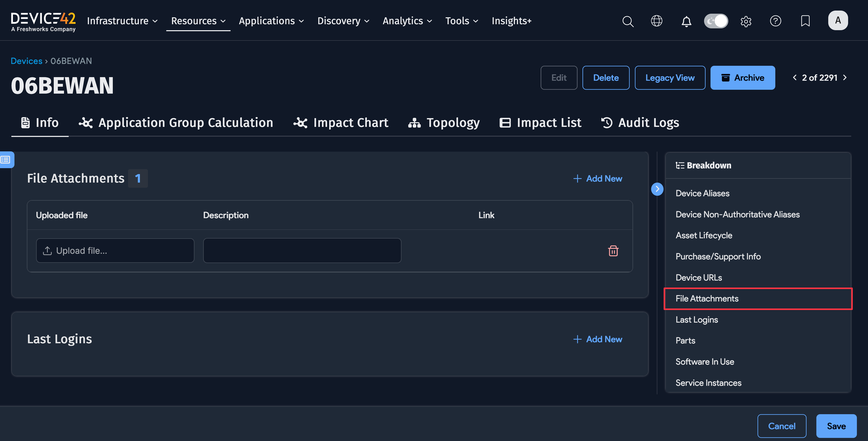Add New entry under Last Logins

597,339
